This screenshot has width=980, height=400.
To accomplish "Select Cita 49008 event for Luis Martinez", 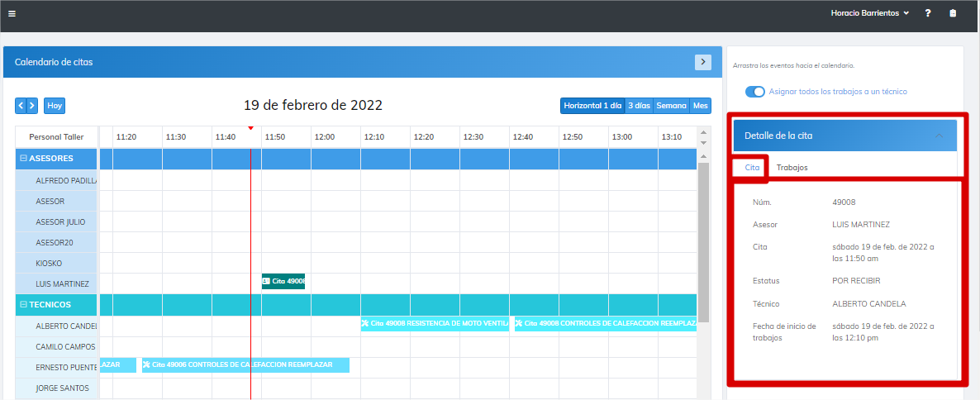I will pyautogui.click(x=283, y=282).
